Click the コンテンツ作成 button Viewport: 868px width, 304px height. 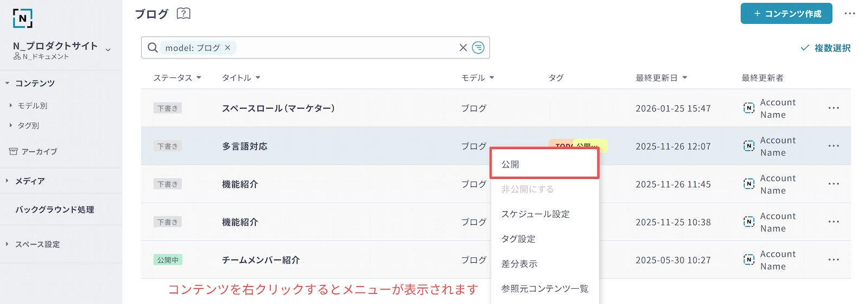click(787, 14)
